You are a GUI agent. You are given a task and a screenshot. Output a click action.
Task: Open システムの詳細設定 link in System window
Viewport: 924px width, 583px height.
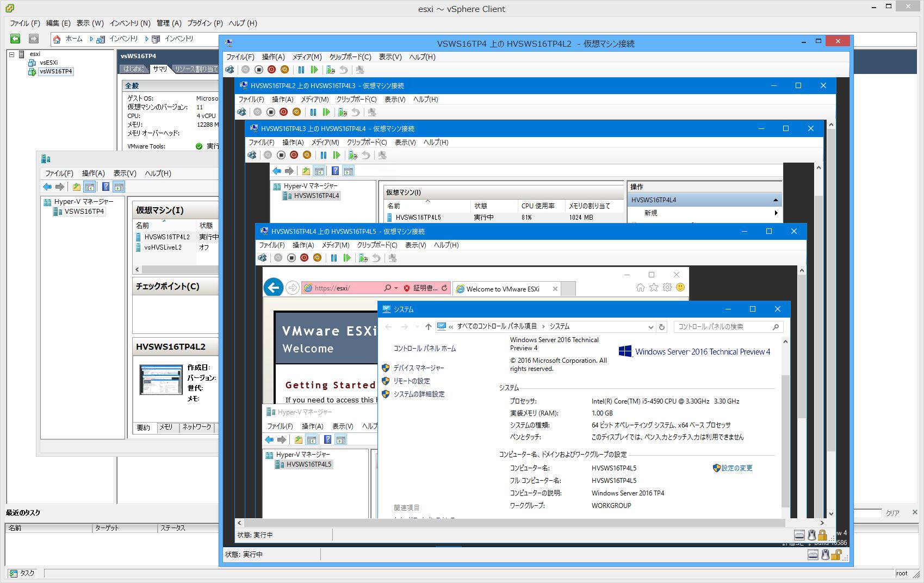(419, 394)
